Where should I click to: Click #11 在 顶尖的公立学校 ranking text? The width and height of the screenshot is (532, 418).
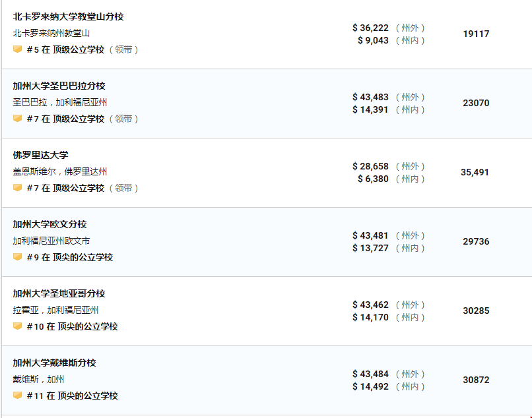coord(72,396)
